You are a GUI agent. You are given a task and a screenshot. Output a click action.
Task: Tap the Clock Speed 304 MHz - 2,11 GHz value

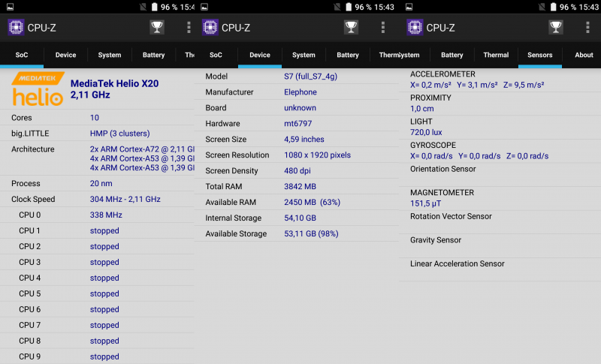[125, 199]
